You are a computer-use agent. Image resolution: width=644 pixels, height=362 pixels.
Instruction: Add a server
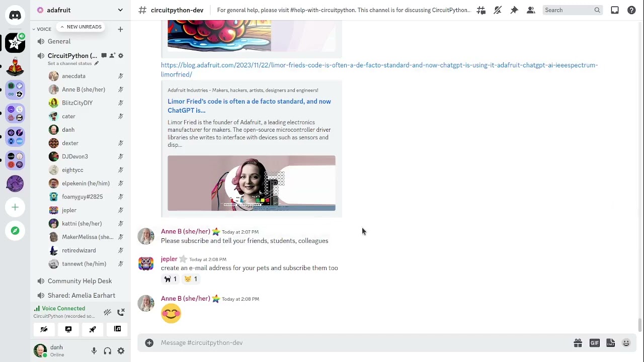tap(15, 207)
